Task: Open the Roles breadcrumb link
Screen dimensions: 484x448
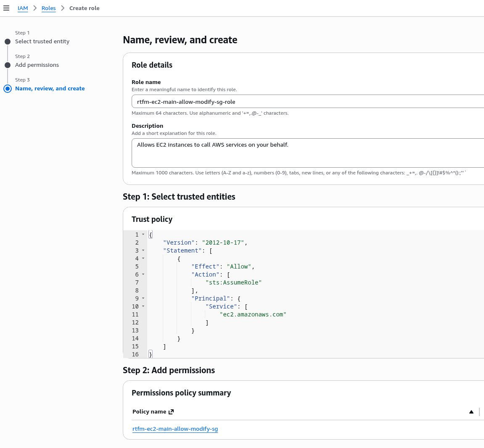Action: click(48, 8)
